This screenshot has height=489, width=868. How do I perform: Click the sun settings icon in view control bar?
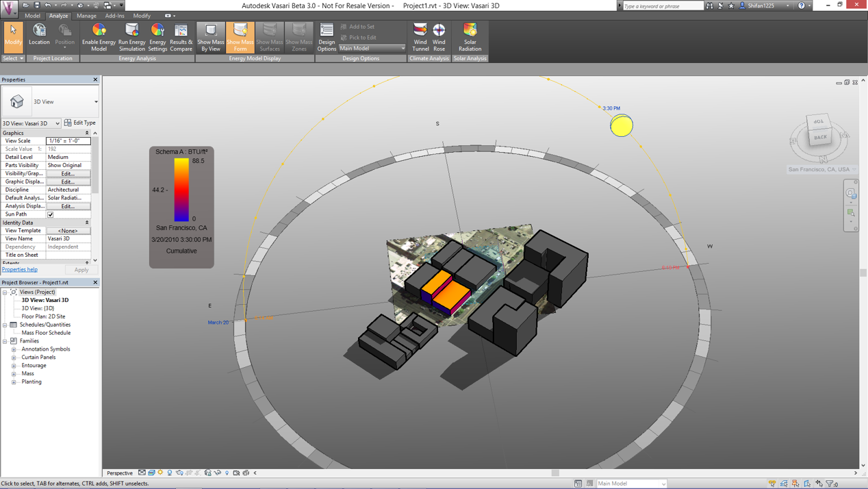[161, 473]
